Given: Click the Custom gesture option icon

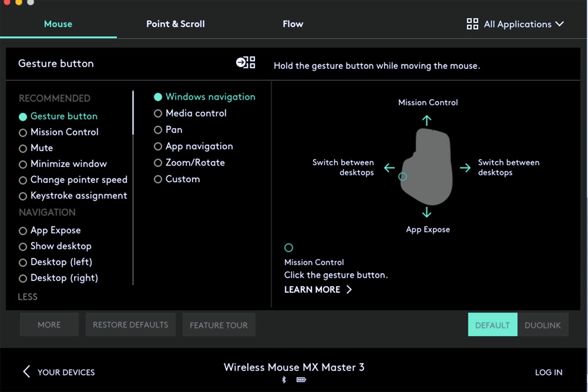Looking at the screenshot, I should [x=158, y=179].
